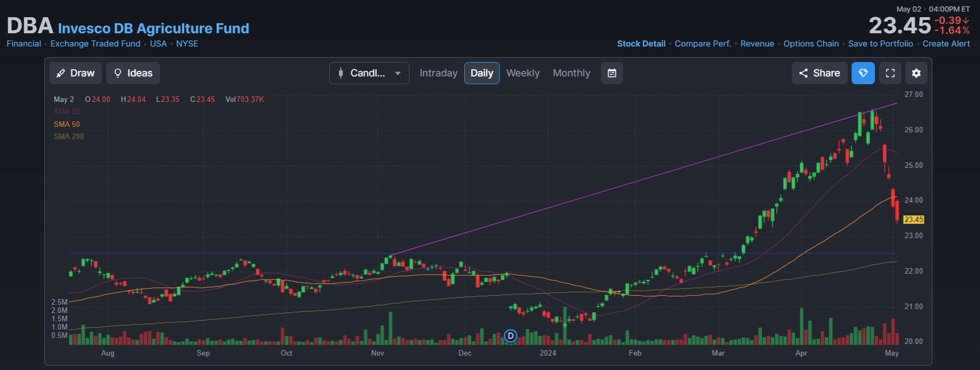980x370 pixels.
Task: Click the 2024 label on time axis
Action: 548,353
